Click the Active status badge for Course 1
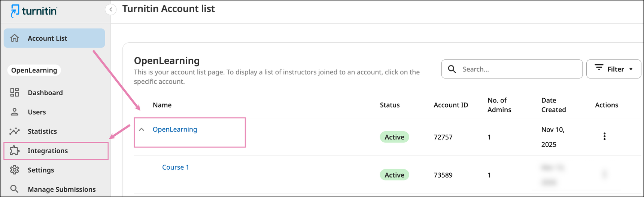This screenshot has width=644, height=197. [394, 175]
